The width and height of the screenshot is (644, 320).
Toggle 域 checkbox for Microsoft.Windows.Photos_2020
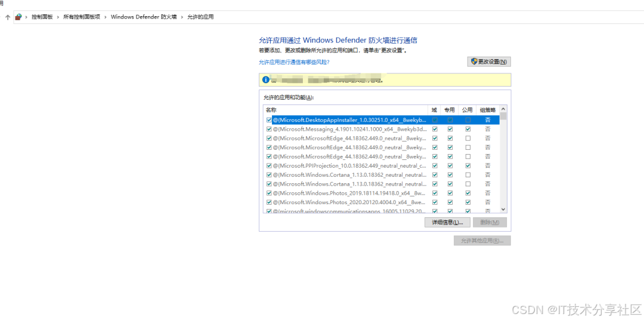coord(435,202)
